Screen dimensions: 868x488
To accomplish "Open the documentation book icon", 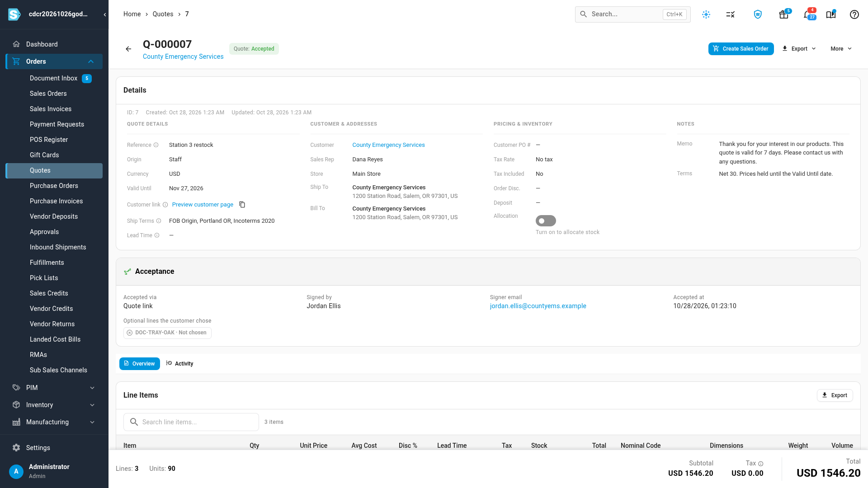I will tap(831, 14).
